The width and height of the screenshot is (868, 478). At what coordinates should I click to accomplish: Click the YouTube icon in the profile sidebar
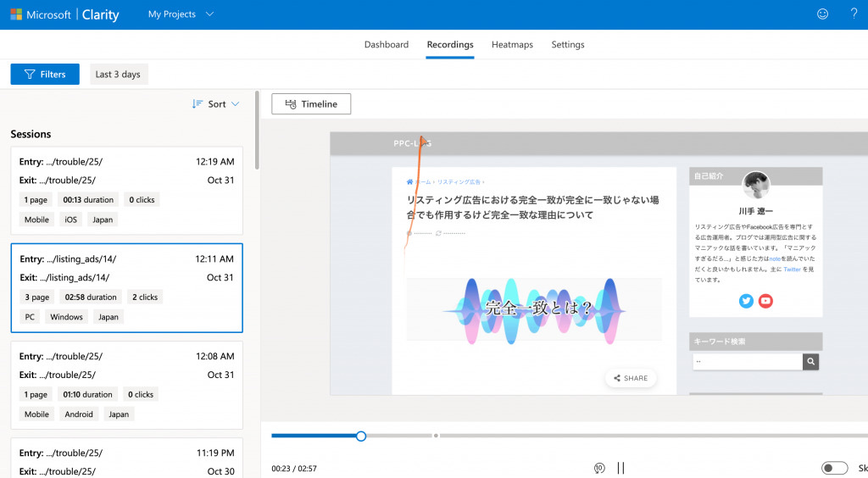(x=765, y=301)
